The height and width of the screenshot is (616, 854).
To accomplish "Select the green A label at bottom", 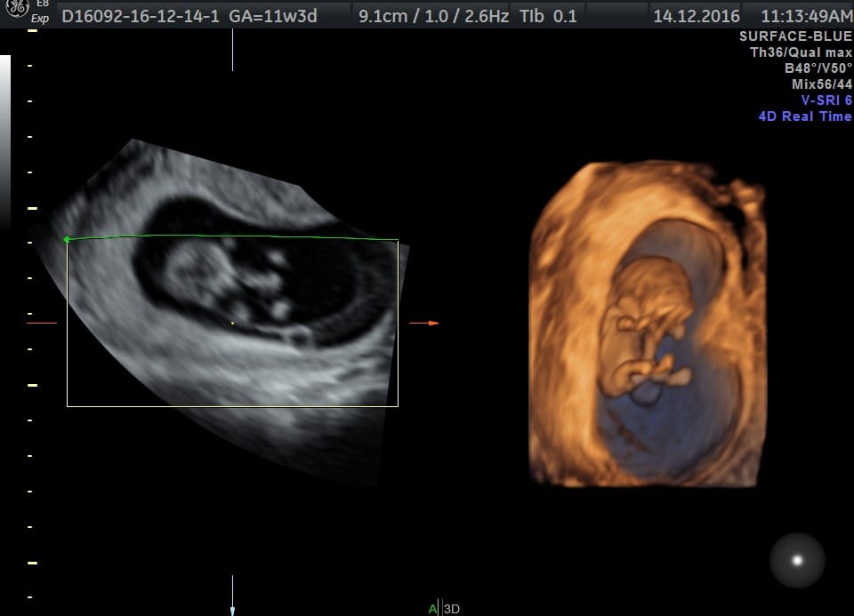I will tap(432, 609).
